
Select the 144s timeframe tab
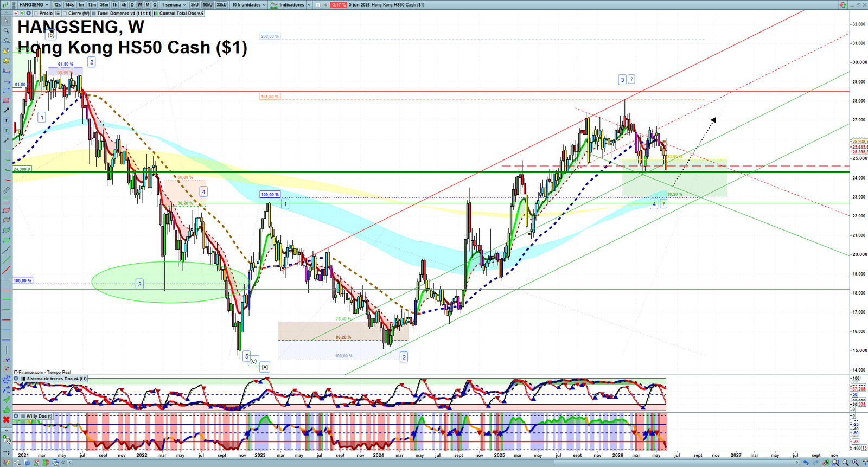69,4
